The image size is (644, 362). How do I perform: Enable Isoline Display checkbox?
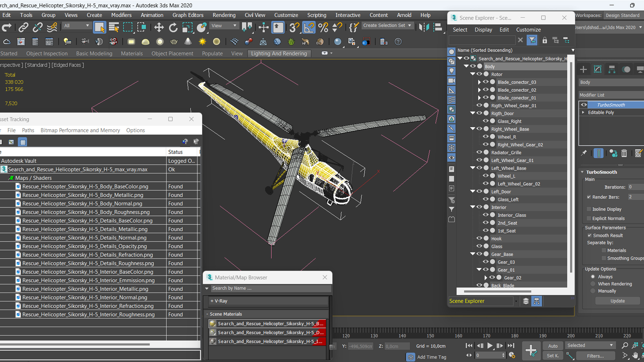[589, 209]
